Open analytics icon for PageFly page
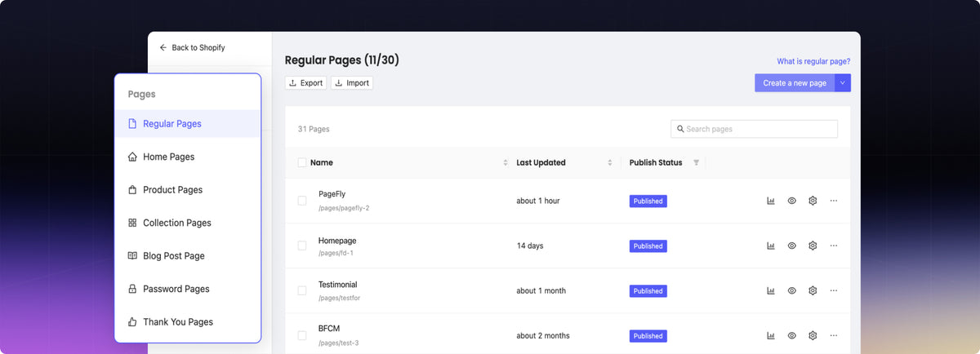This screenshot has width=980, height=354. tap(770, 201)
